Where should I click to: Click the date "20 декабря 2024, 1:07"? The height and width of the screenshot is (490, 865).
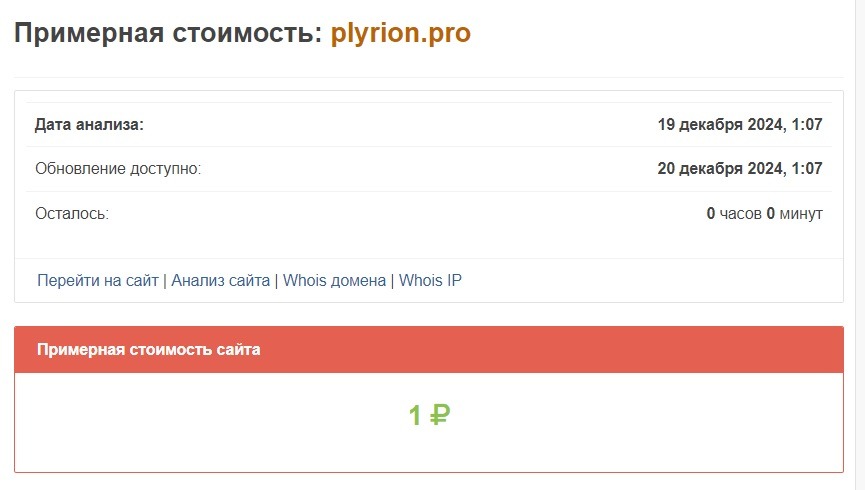[x=739, y=169]
